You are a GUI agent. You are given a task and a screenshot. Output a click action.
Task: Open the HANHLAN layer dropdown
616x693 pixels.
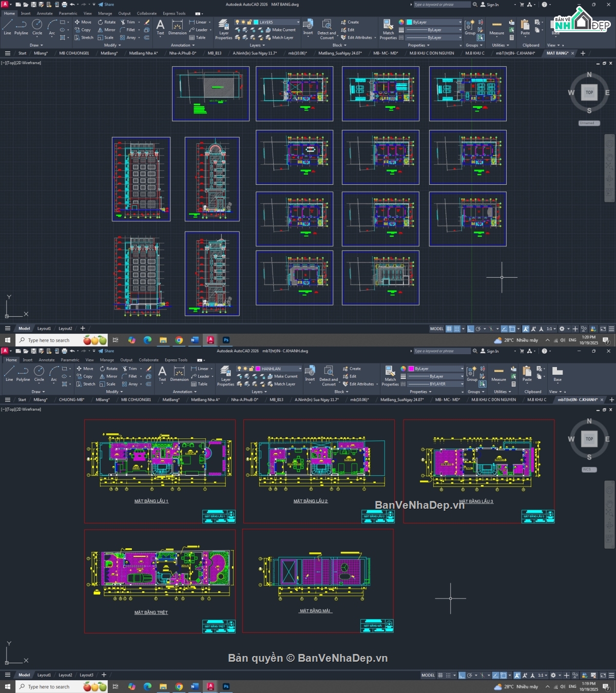(x=300, y=369)
